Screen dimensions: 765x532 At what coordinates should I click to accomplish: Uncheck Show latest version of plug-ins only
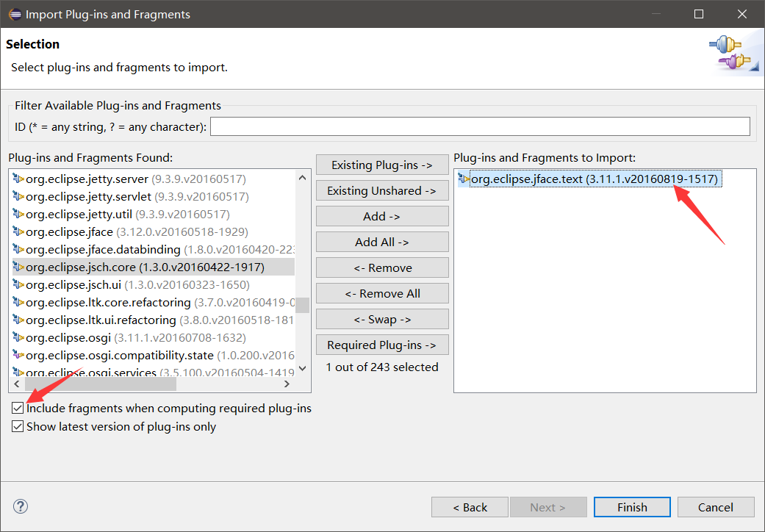coord(18,427)
